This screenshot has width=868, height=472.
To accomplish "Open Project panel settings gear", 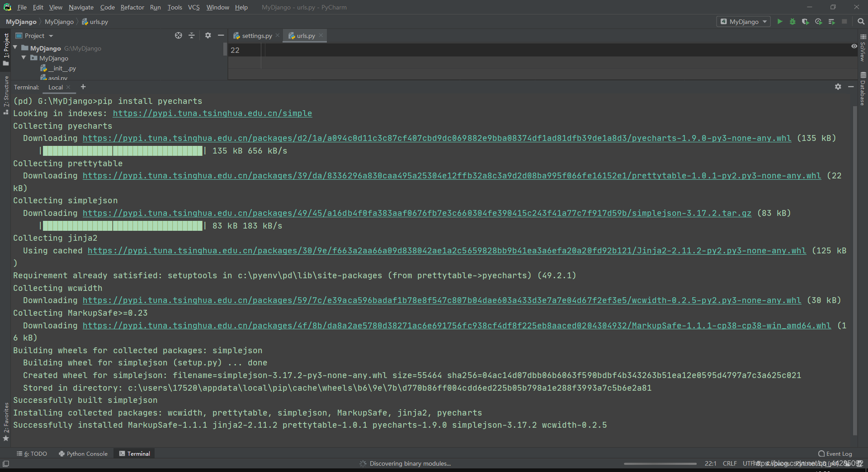I will 208,36.
